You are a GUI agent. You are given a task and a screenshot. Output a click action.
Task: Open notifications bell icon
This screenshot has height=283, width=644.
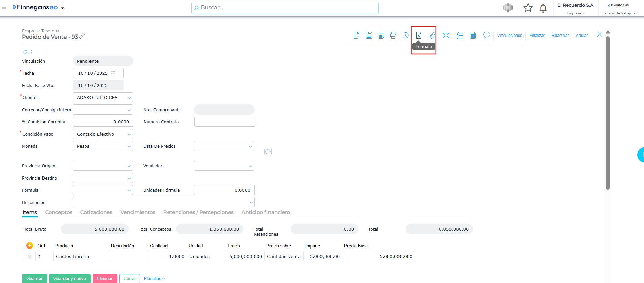(543, 8)
